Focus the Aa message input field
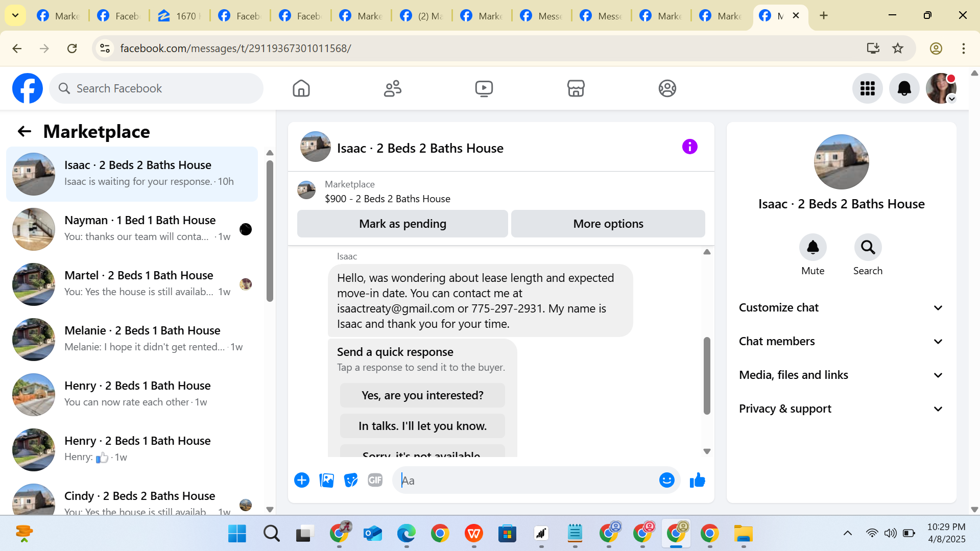Image resolution: width=980 pixels, height=551 pixels. [526, 480]
